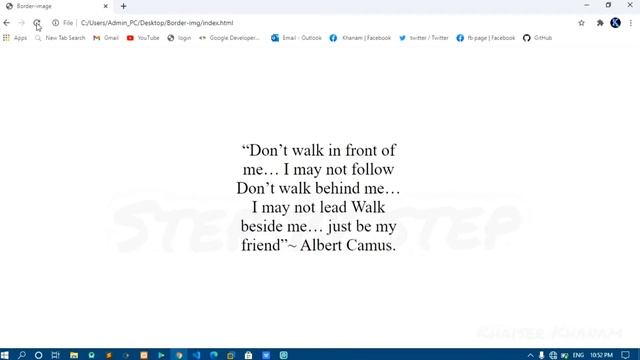Click the Albert Camus quote text

tap(318, 198)
